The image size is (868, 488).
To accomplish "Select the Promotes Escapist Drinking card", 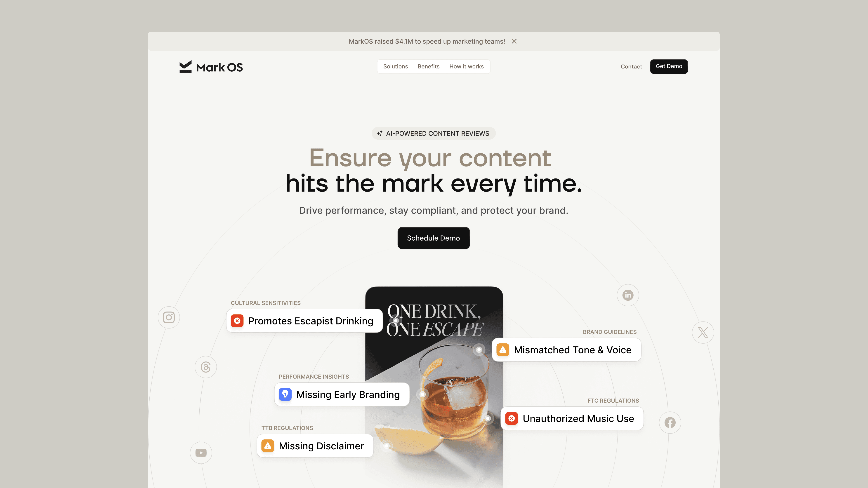I will coord(305,321).
